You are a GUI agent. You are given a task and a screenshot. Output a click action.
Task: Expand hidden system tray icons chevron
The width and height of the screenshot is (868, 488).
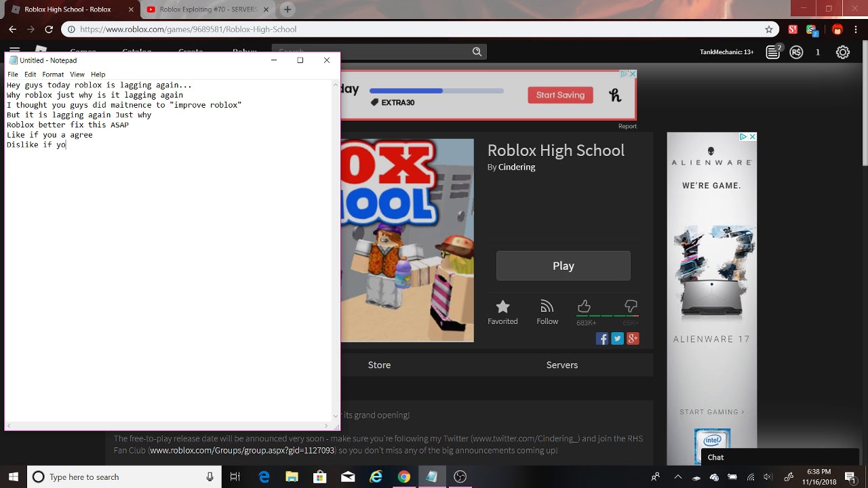(x=677, y=476)
